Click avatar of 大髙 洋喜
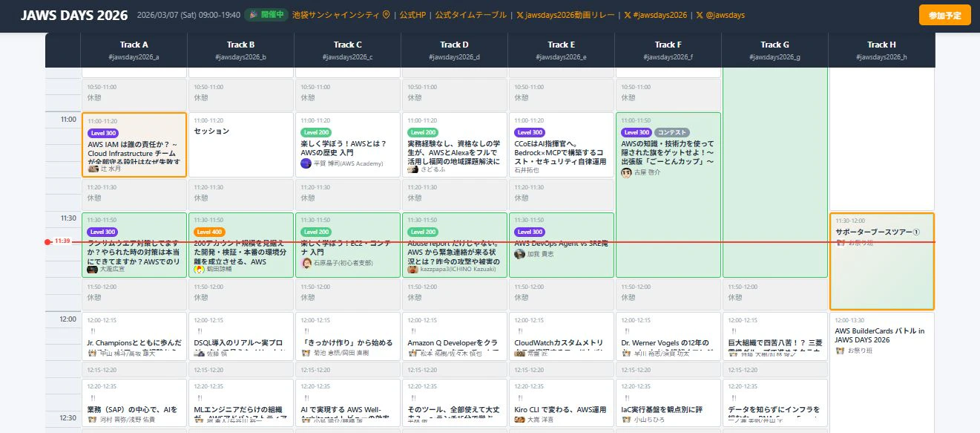The height and width of the screenshot is (433, 980). pos(519,420)
